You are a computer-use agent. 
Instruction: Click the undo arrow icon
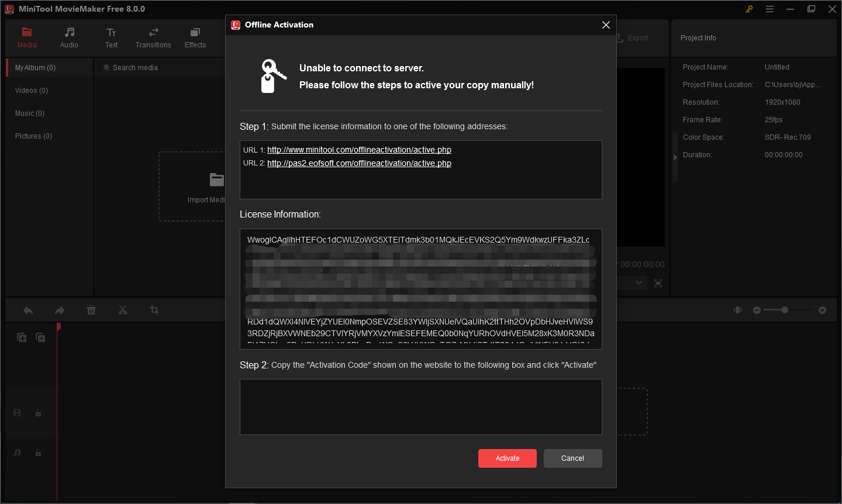28,310
